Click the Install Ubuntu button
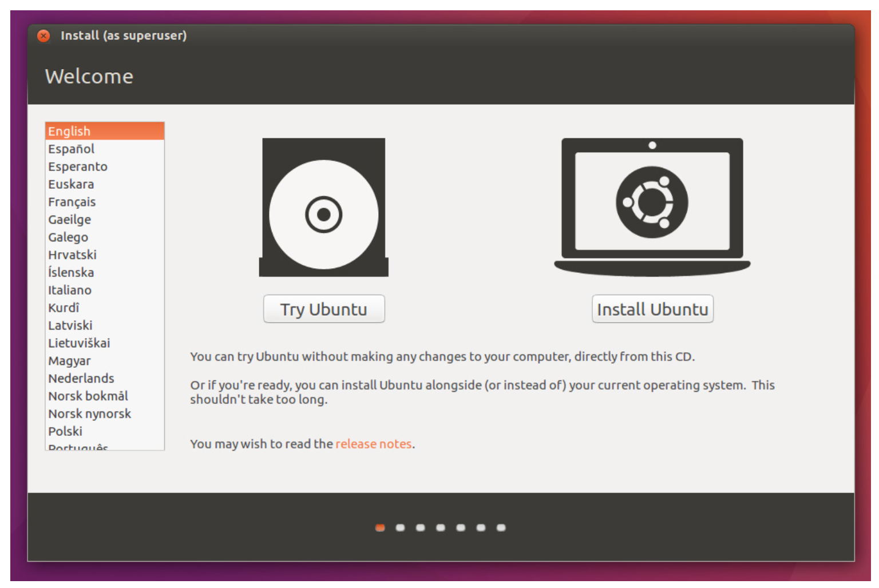 (x=652, y=309)
